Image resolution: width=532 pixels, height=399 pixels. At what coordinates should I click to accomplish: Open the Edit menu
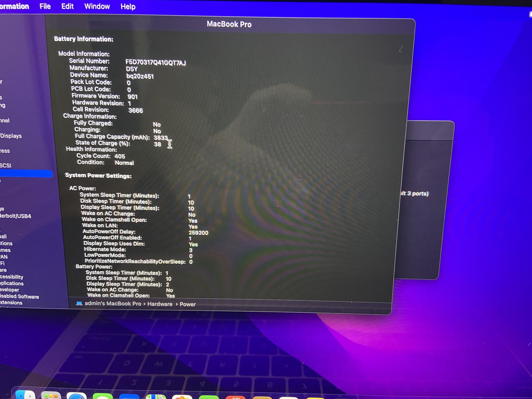68,6
